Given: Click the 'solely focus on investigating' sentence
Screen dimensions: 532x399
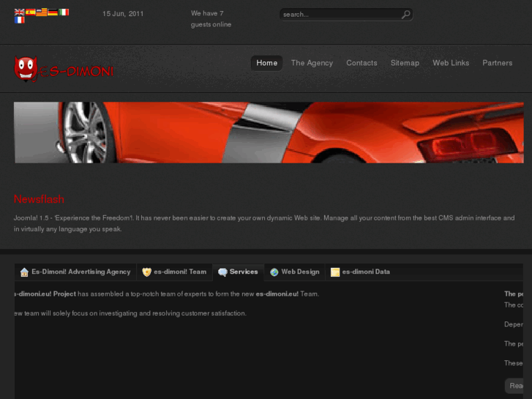Looking at the screenshot, I should [130, 313].
